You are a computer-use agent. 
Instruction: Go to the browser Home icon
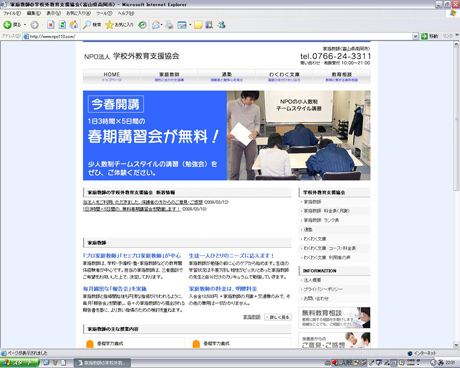point(74,25)
